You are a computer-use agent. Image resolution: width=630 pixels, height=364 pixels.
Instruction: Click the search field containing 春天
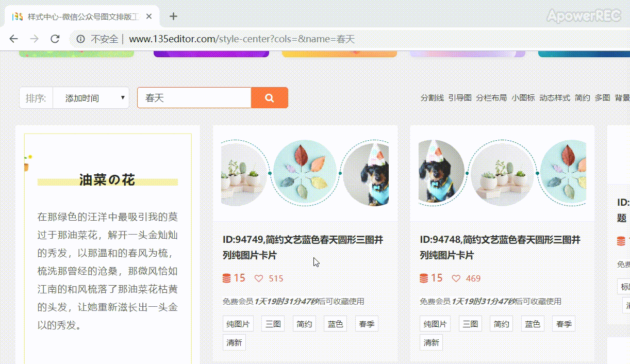(x=194, y=98)
